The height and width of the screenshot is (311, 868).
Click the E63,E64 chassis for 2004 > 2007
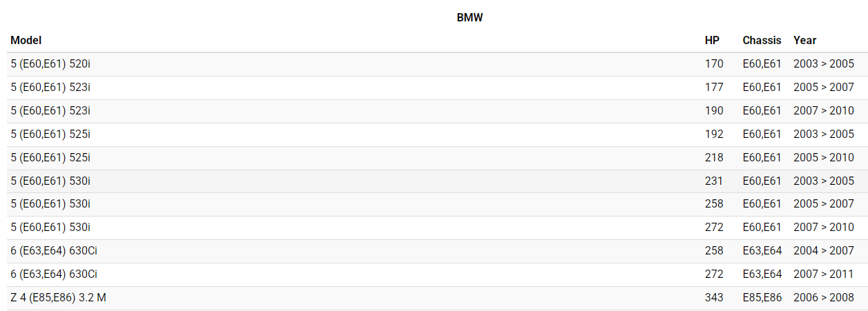762,251
